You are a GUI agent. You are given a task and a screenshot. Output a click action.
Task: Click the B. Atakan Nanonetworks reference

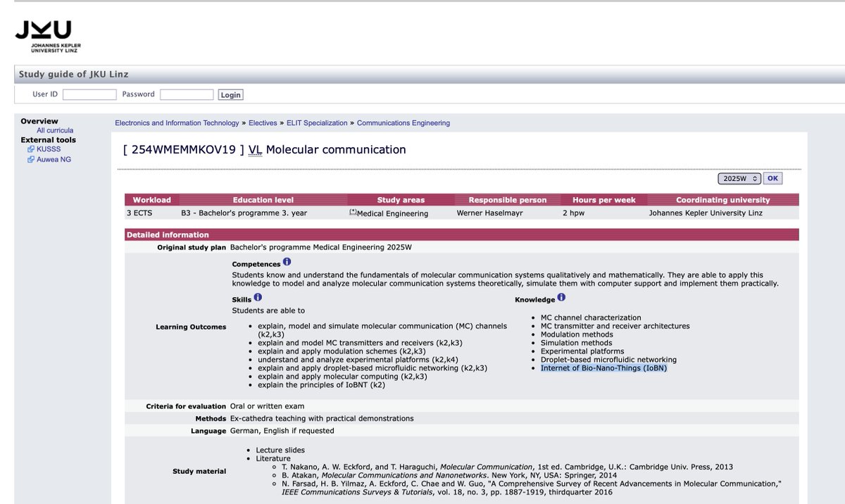point(450,475)
